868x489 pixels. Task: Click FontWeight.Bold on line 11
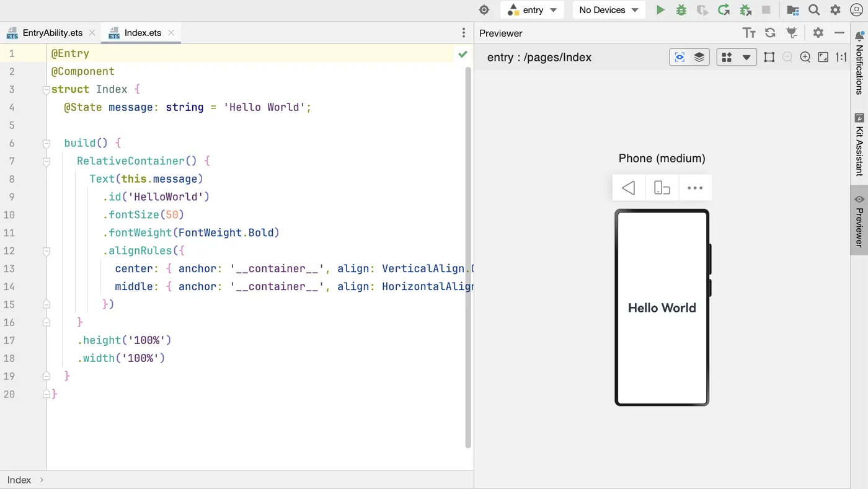pyautogui.click(x=226, y=233)
